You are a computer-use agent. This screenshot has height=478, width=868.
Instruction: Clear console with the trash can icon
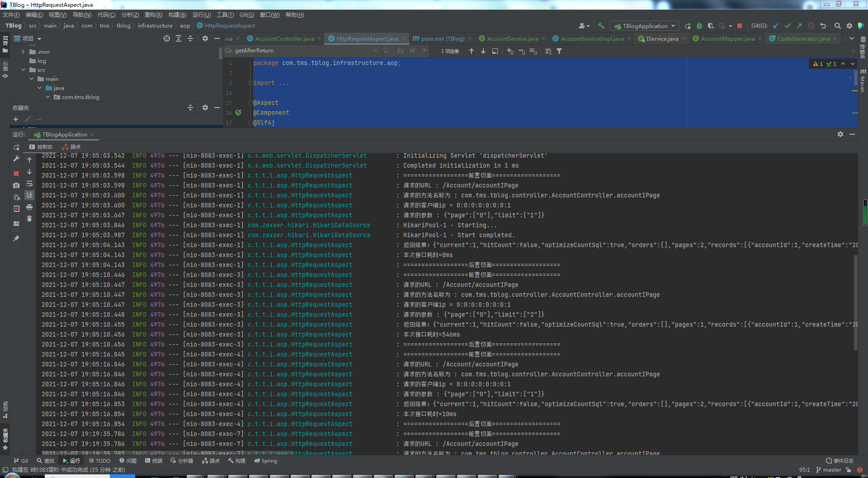(x=29, y=219)
